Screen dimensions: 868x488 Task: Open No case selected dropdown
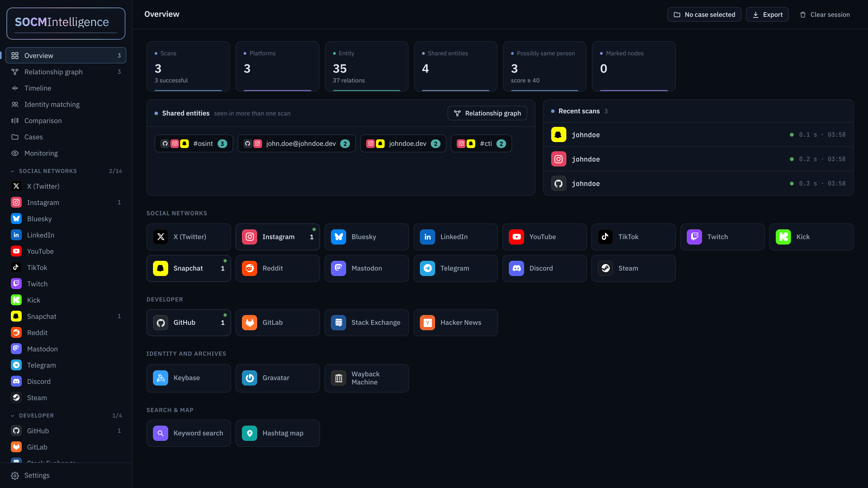(704, 14)
